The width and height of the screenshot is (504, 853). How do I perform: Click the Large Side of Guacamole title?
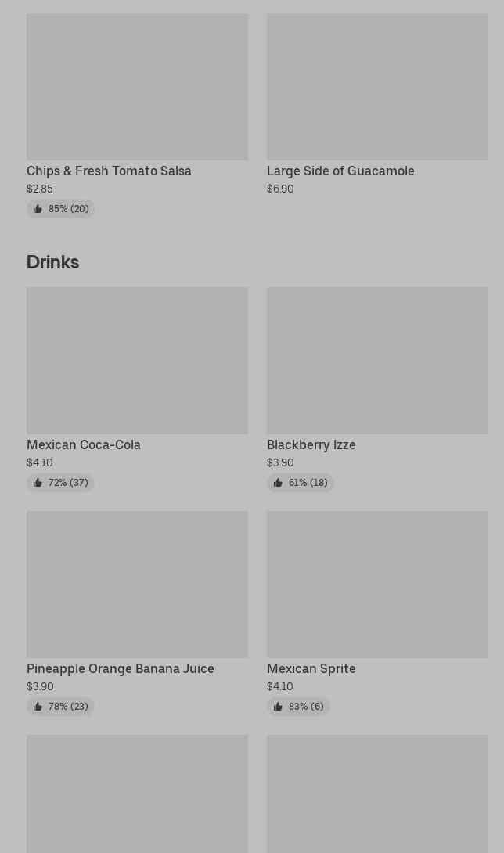coord(340,171)
